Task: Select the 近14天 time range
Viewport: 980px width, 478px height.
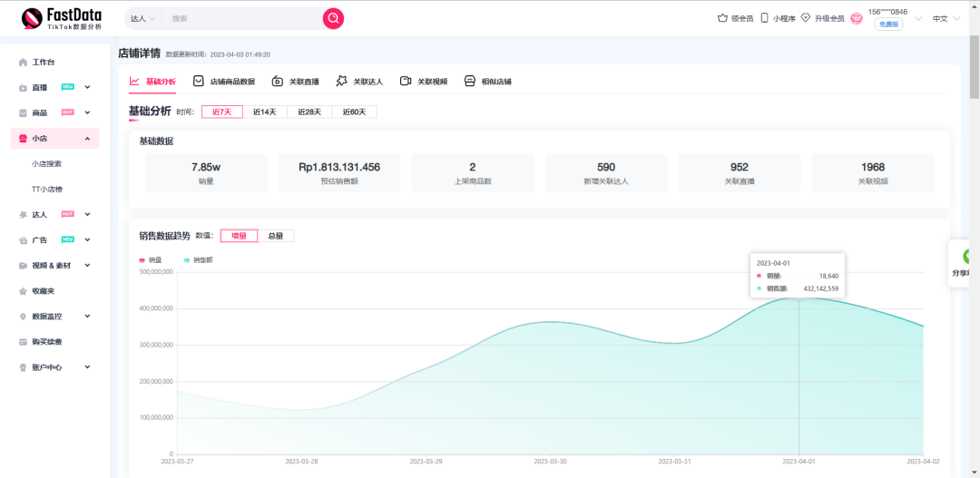Action: [264, 112]
